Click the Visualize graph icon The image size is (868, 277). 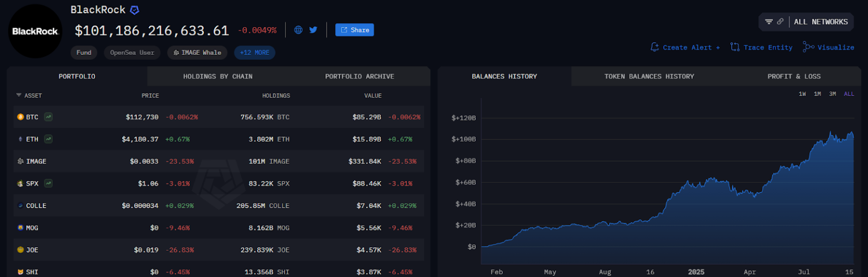[x=808, y=47]
